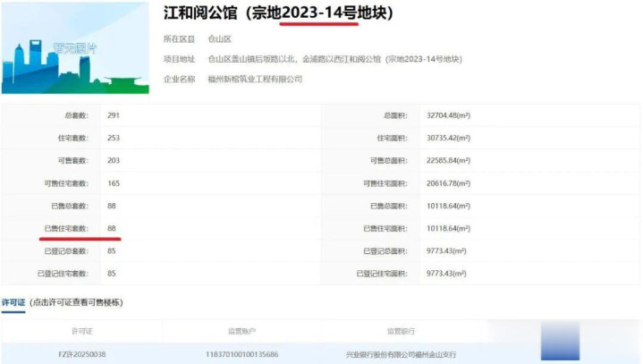This screenshot has width=643, height=364.
Task: Click the 可售套数 value 203
Action: (x=114, y=161)
